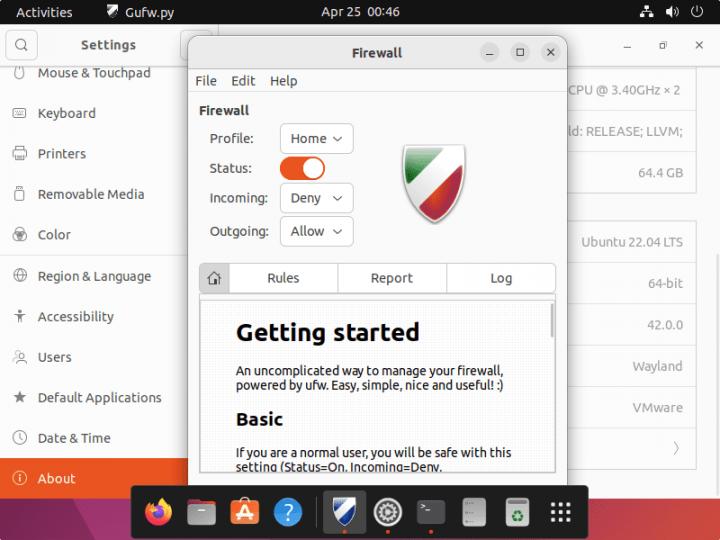Screen dimensions: 720x540
Task: Show Applications grid in dock
Action: tap(561, 512)
